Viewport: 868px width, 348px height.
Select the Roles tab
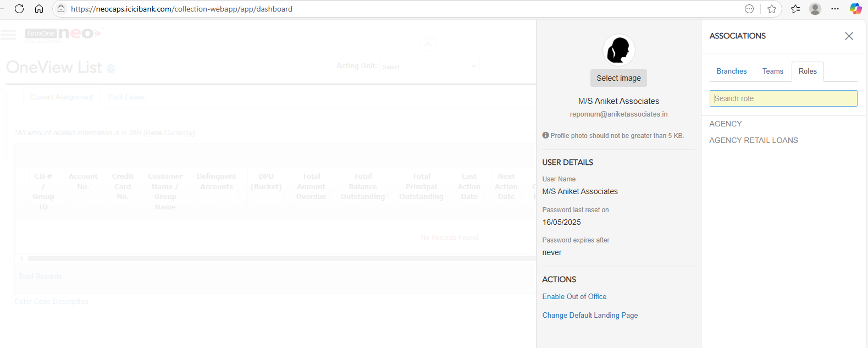pyautogui.click(x=807, y=71)
